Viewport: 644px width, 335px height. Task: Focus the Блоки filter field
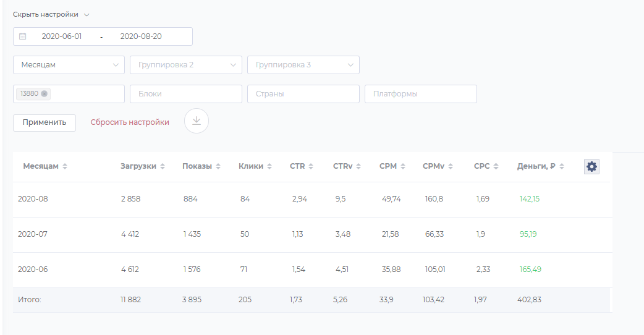click(185, 94)
